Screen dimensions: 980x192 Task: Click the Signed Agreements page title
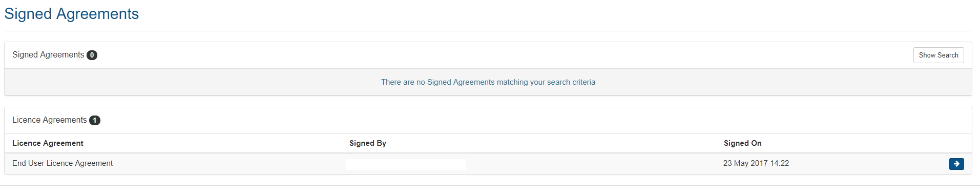72,14
